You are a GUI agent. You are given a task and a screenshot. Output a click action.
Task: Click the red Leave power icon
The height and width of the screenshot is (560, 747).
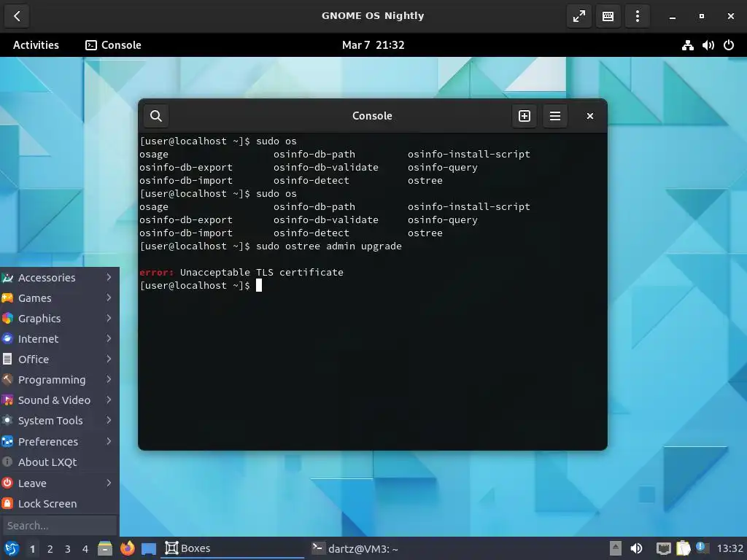[x=7, y=483]
